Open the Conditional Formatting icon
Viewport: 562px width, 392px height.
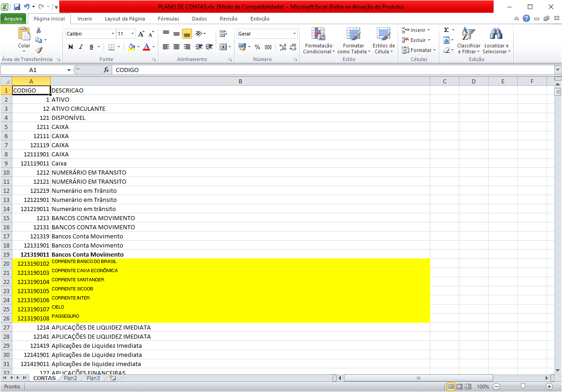[x=318, y=35]
